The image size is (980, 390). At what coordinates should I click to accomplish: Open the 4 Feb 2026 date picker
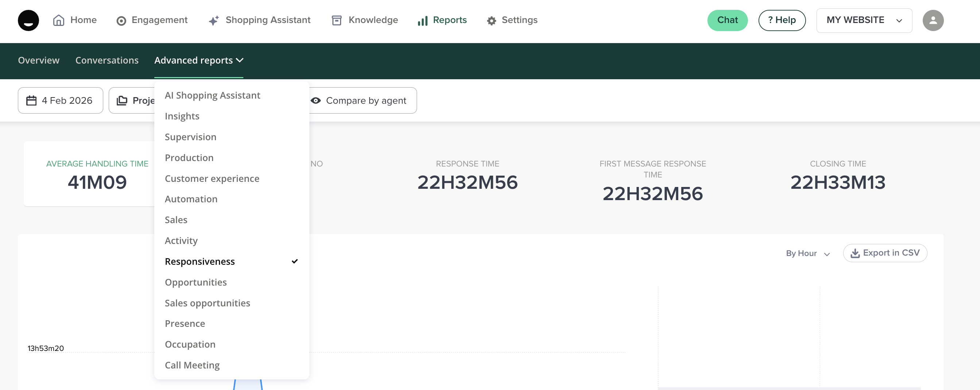click(x=61, y=100)
